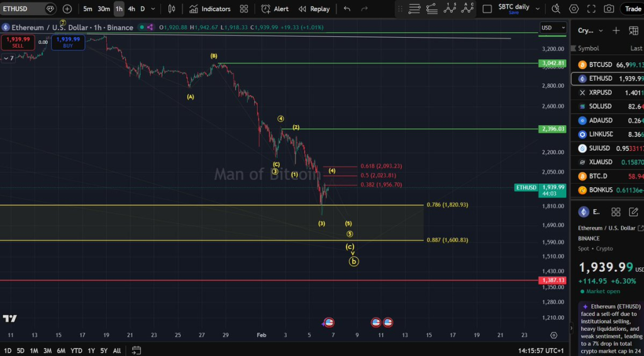Open the USD currency dropdown
The width and height of the screenshot is (644, 356).
[553, 28]
